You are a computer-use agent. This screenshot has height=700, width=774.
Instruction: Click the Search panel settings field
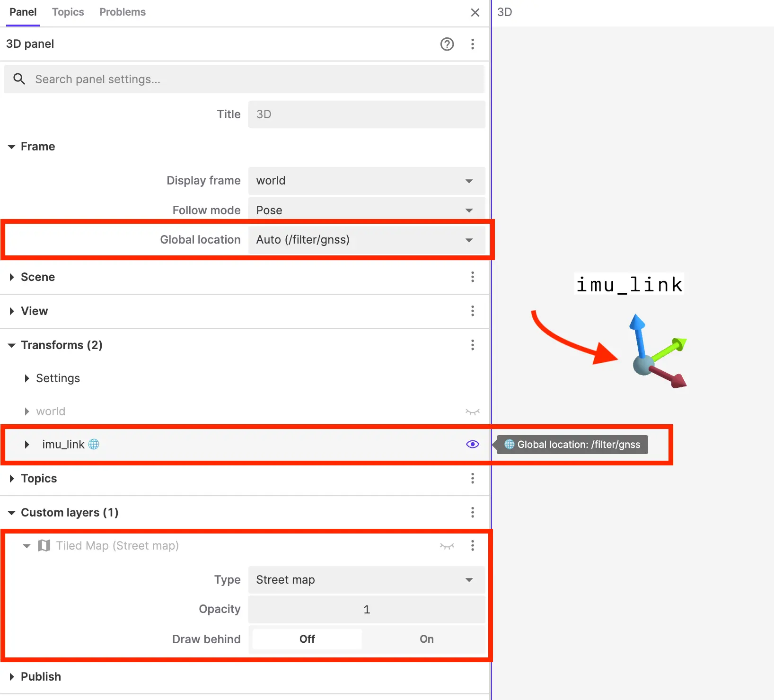pos(255,79)
